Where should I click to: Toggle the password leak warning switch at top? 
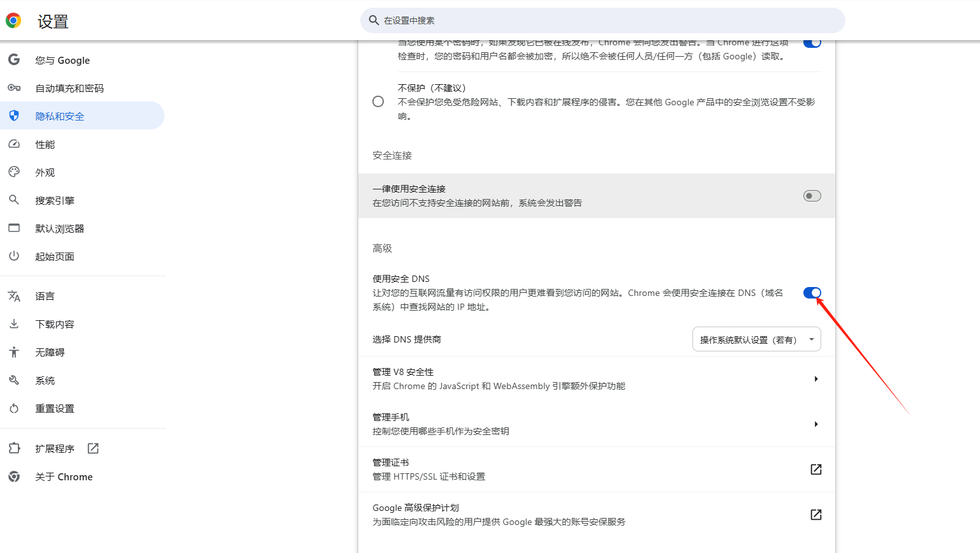tap(812, 43)
